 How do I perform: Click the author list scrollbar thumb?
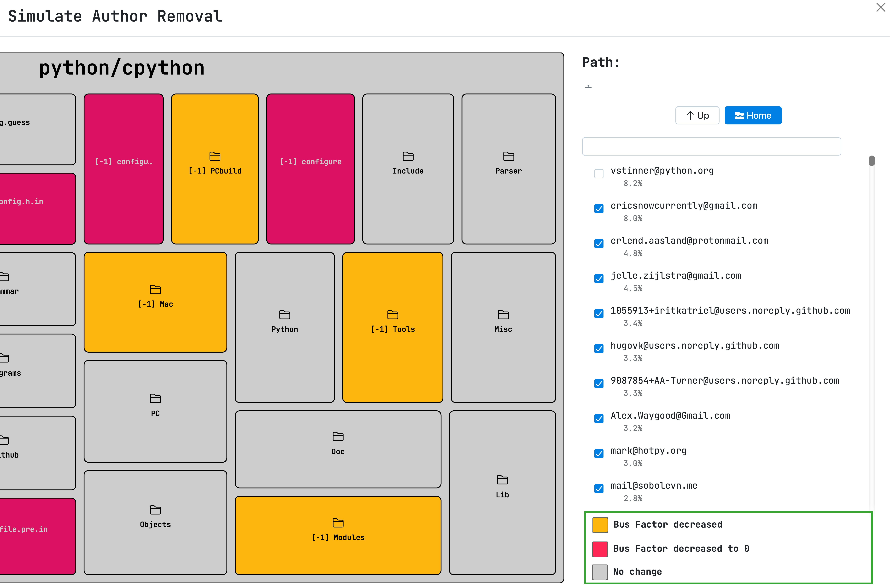872,161
